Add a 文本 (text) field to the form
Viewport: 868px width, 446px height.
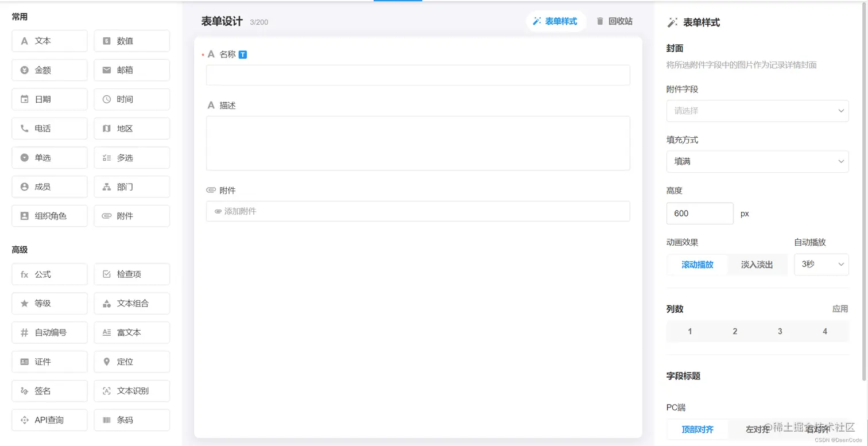49,41
